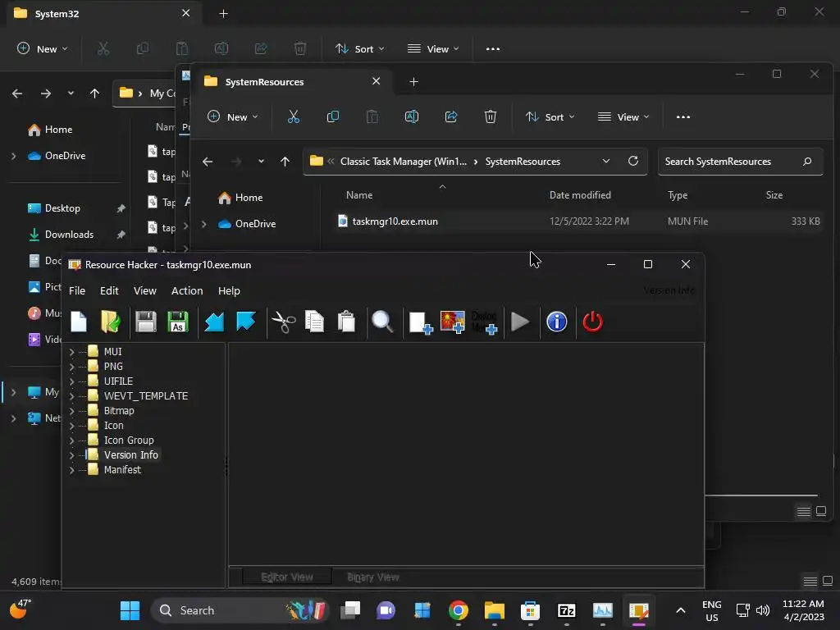Open File menu in Resource Hacker
The height and width of the screenshot is (630, 840).
77,291
